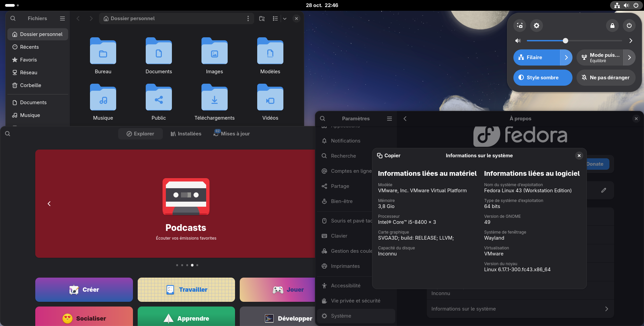Click the Copier button in system info
This screenshot has height=326, width=644.
pos(388,156)
